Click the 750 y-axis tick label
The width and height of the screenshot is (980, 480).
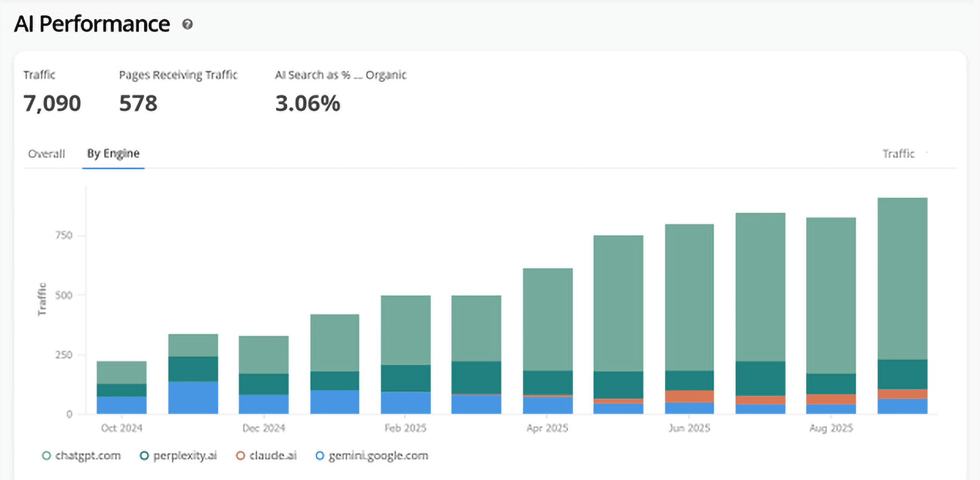point(64,235)
